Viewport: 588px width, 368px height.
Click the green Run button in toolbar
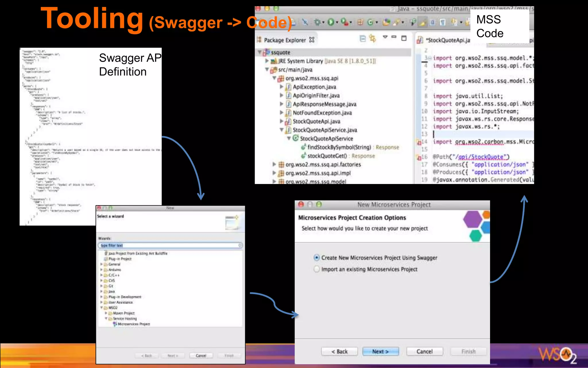(331, 22)
